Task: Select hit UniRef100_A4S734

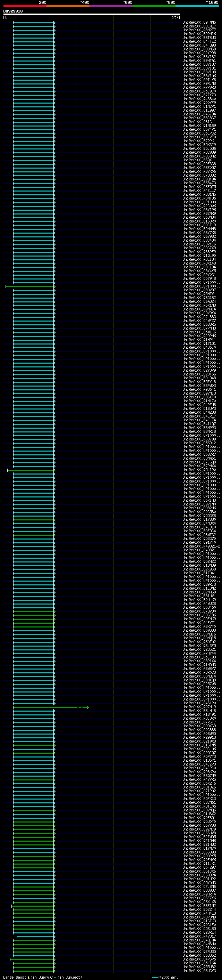Action: pos(199,114)
